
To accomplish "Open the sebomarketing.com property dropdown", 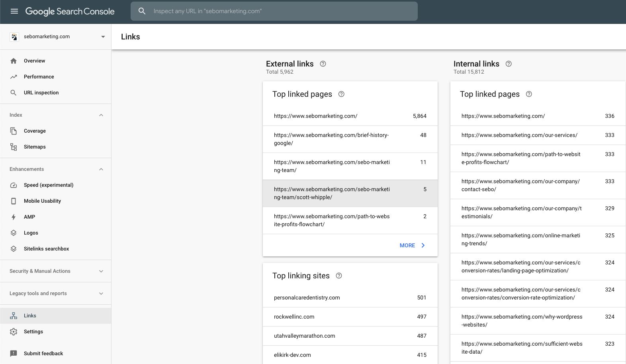I will click(x=103, y=37).
